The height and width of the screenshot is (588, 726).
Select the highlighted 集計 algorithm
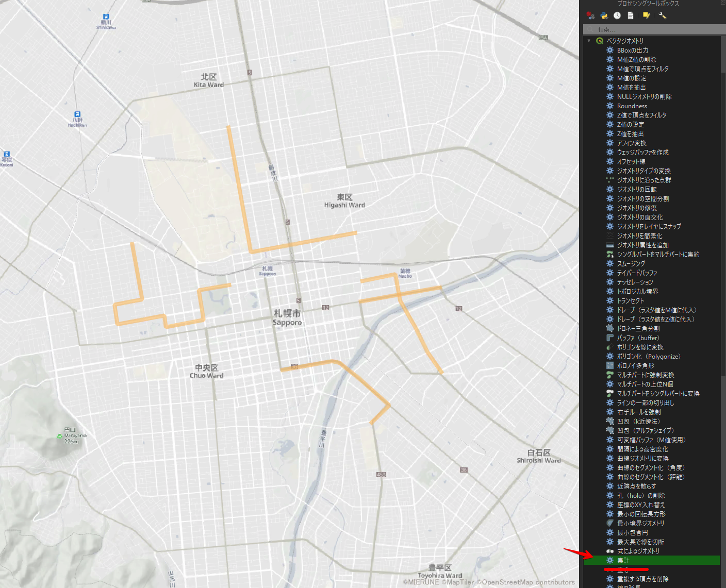[651, 560]
